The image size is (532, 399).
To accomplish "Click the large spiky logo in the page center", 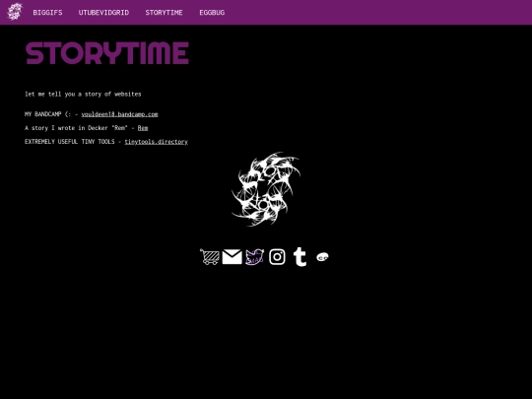I will tap(266, 189).
